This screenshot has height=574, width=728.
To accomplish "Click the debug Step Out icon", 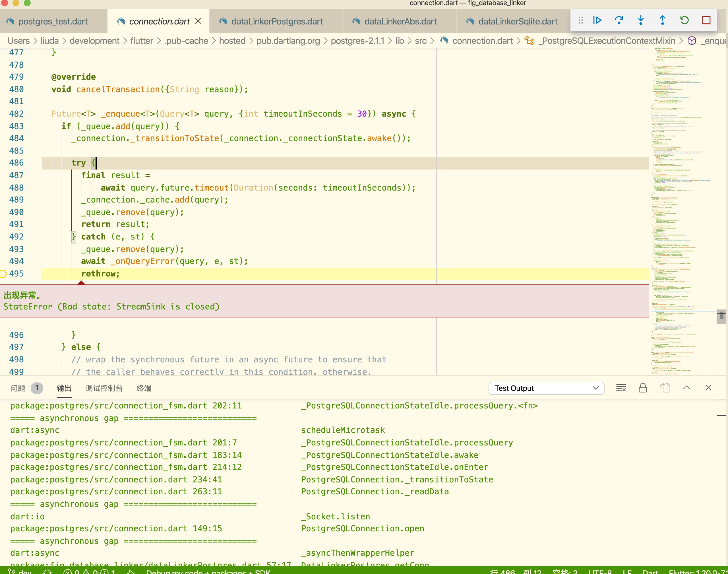I will [x=663, y=20].
